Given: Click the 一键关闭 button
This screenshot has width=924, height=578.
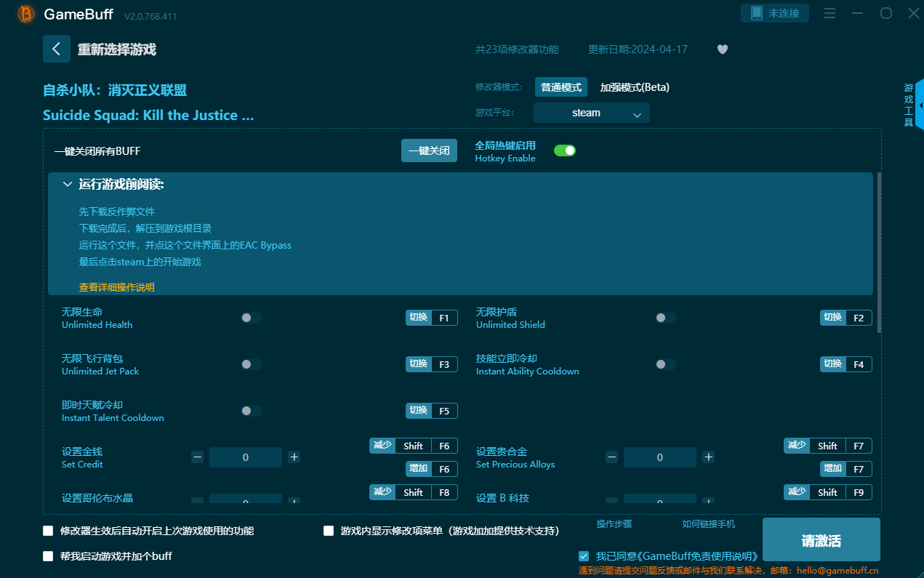Looking at the screenshot, I should click(x=429, y=150).
